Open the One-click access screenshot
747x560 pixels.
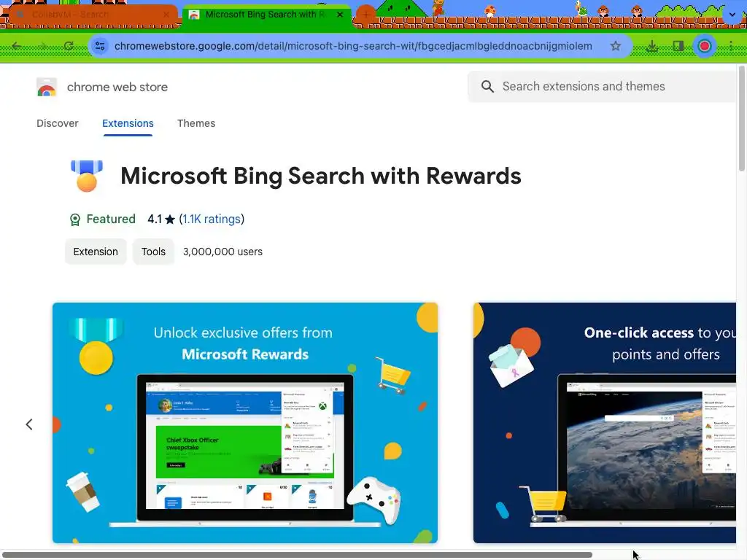[605, 423]
